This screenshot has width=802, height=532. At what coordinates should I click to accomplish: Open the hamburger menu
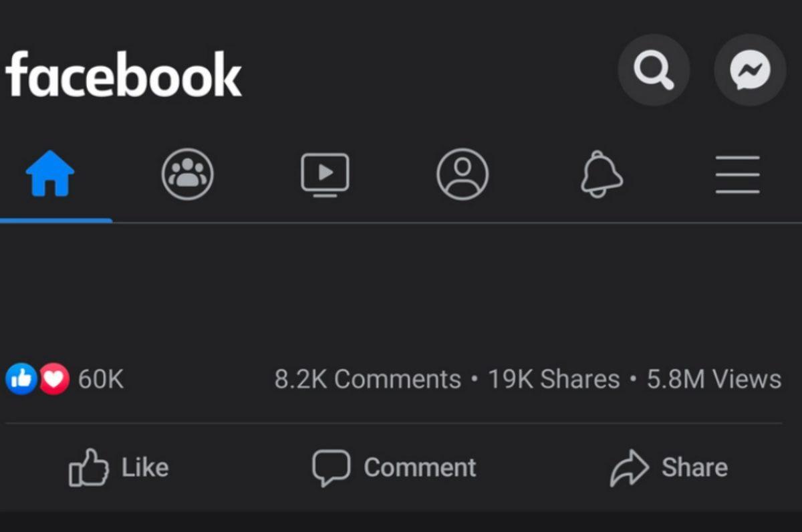(x=737, y=176)
